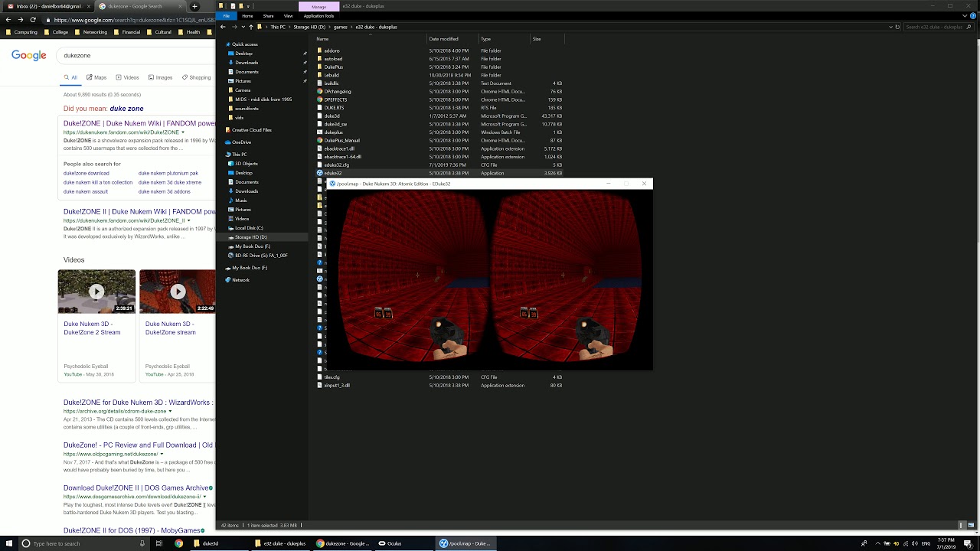
Task: Select the Videos search filter tab
Action: pos(127,77)
